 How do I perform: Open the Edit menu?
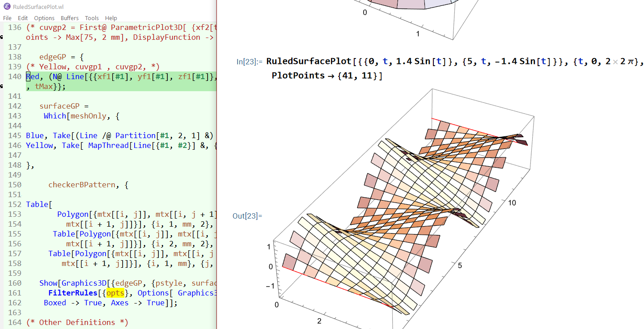click(x=23, y=18)
